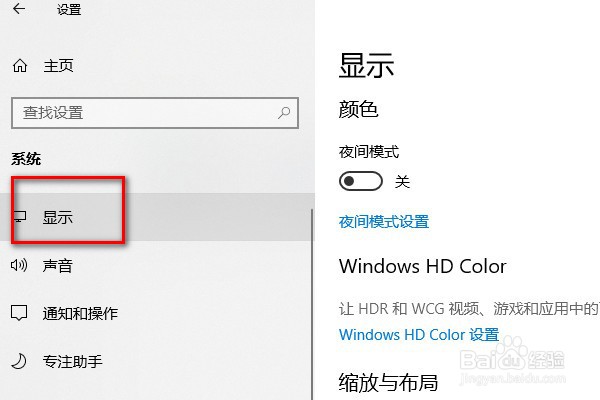Screen dimensions: 600x400
Task: Click the speech bubble icon for 通知和操作
Action: (x=19, y=313)
